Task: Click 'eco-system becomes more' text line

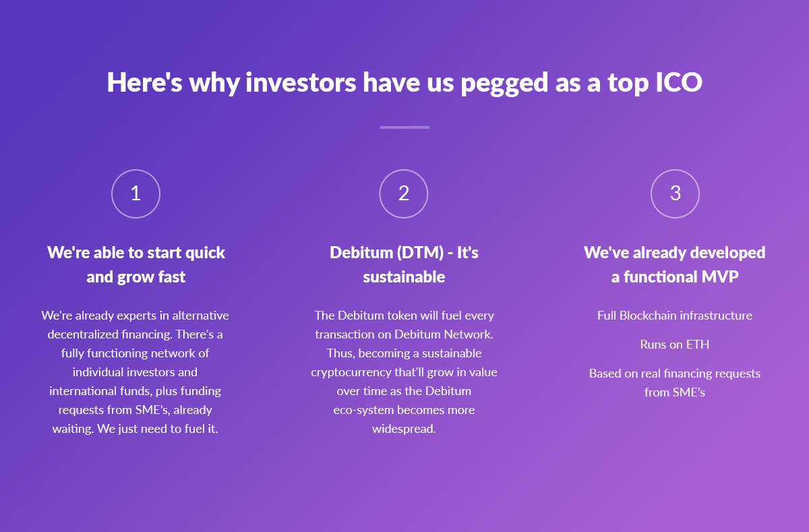Action: coord(404,410)
